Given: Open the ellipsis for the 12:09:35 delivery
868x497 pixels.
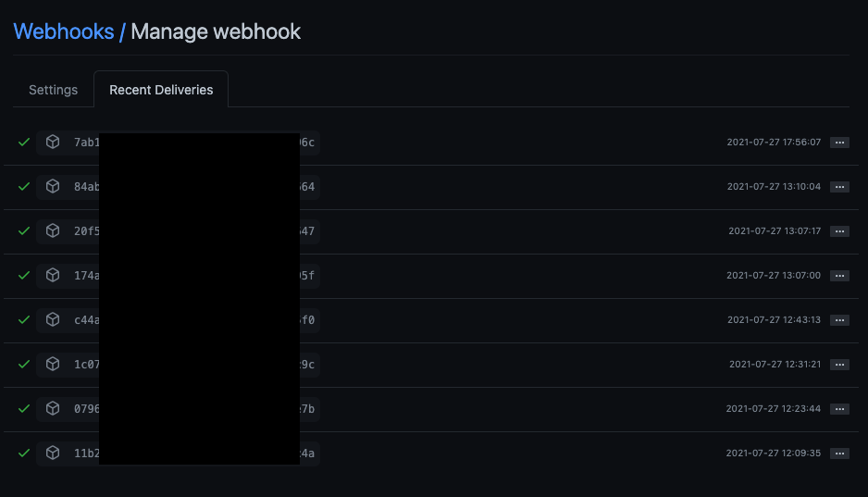Looking at the screenshot, I should [x=839, y=453].
